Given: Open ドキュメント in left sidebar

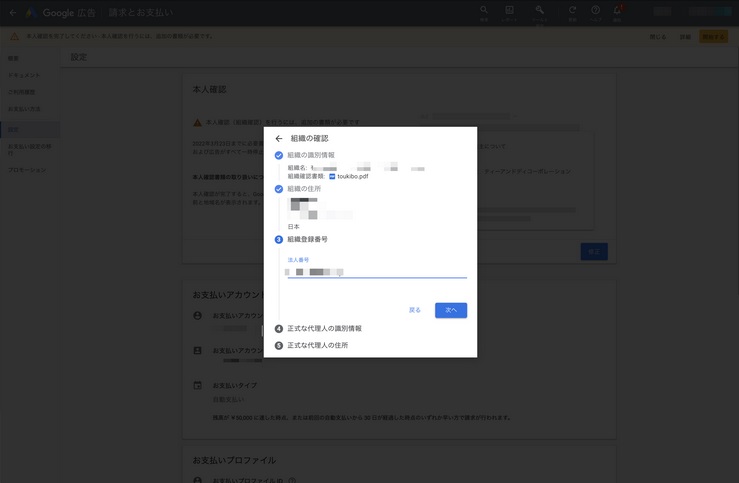Looking at the screenshot, I should tap(24, 76).
